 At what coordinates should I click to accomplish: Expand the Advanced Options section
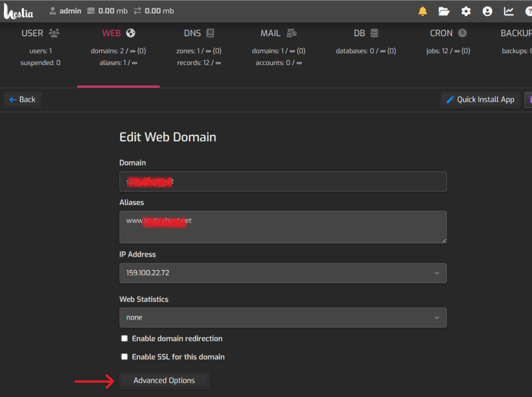pos(164,380)
